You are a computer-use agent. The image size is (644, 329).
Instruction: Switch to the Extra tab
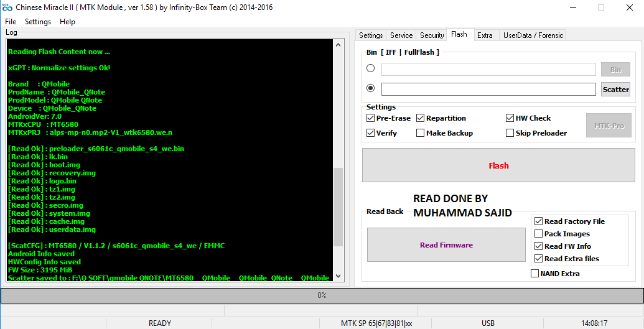[485, 35]
